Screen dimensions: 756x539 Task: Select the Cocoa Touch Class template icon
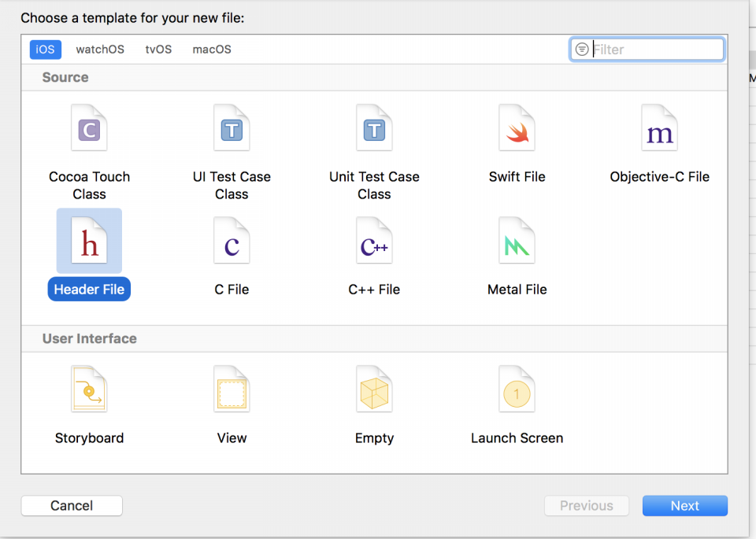89,127
